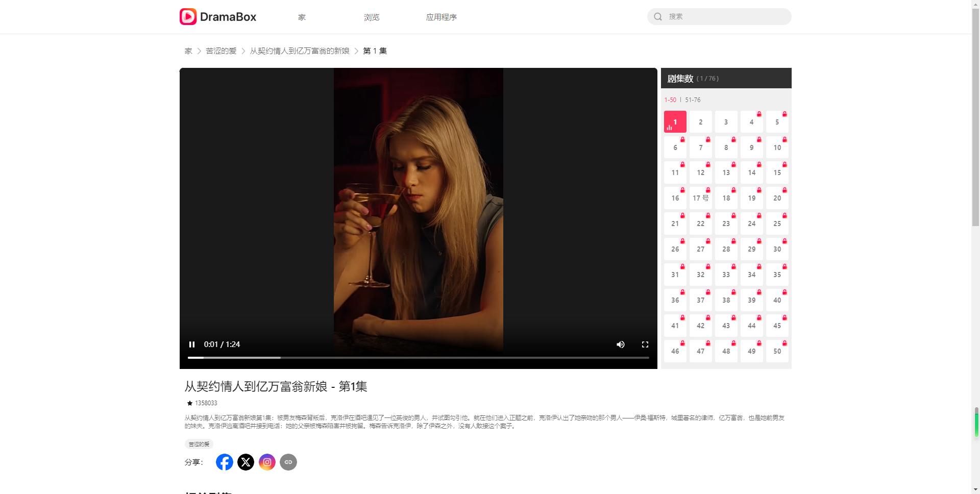Share the episode on Instagram
Screen dimensions: 980x494
(267, 462)
